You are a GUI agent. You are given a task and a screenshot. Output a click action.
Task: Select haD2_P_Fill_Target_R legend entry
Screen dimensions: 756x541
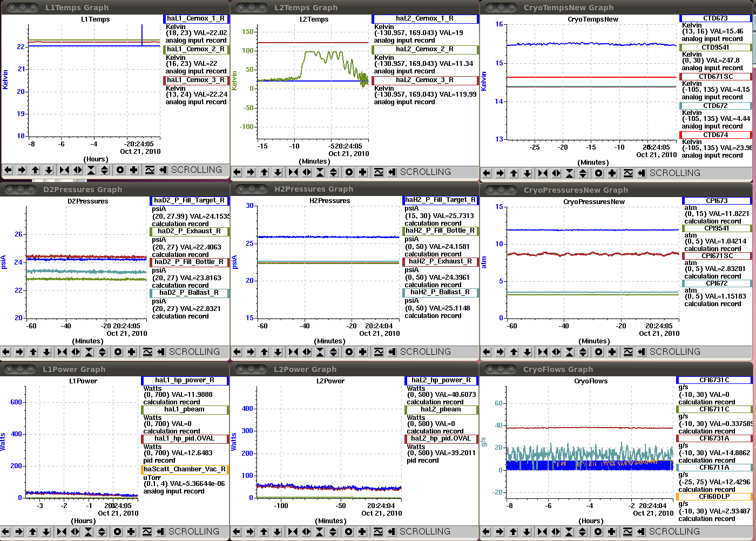click(190, 201)
